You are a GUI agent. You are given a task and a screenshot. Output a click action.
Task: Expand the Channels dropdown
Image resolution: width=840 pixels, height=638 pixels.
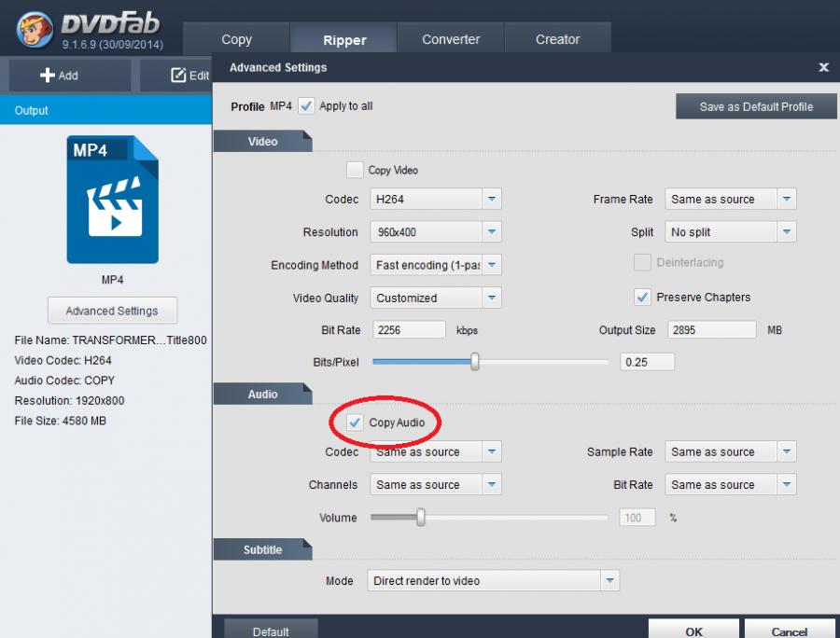436,484
